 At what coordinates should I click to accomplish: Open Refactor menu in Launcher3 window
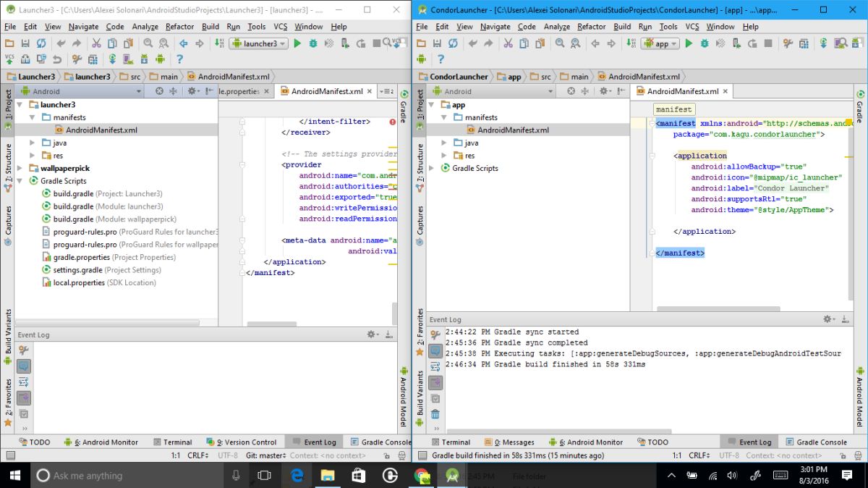[x=180, y=27]
